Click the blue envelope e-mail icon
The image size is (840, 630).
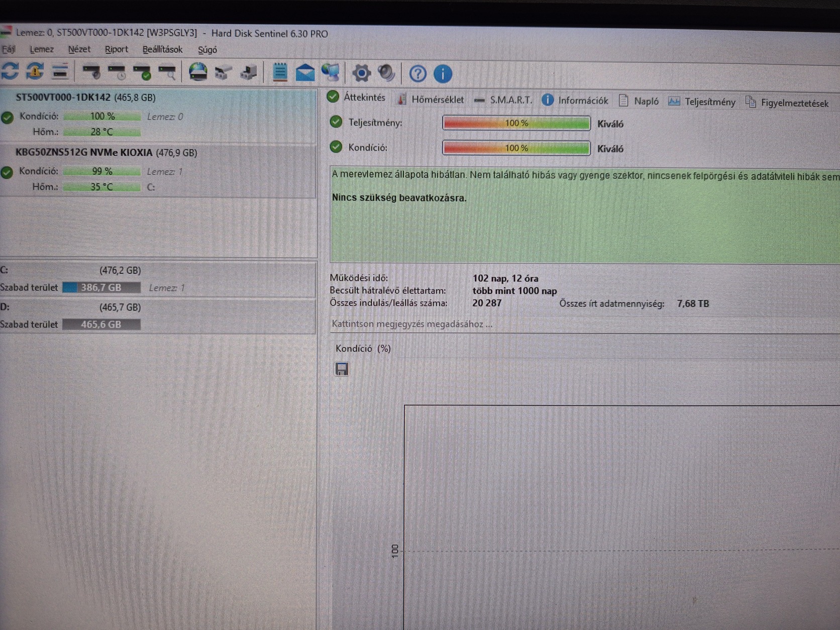[x=305, y=73]
